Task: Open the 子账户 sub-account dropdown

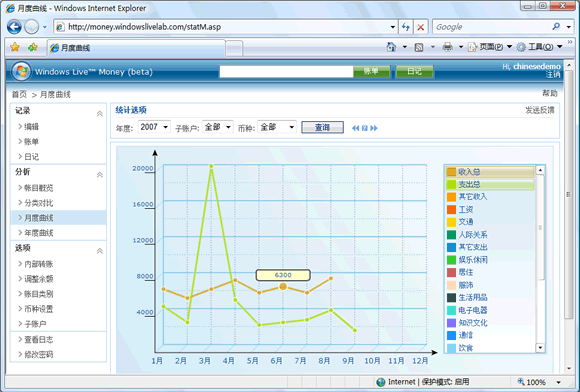Action: click(x=218, y=127)
